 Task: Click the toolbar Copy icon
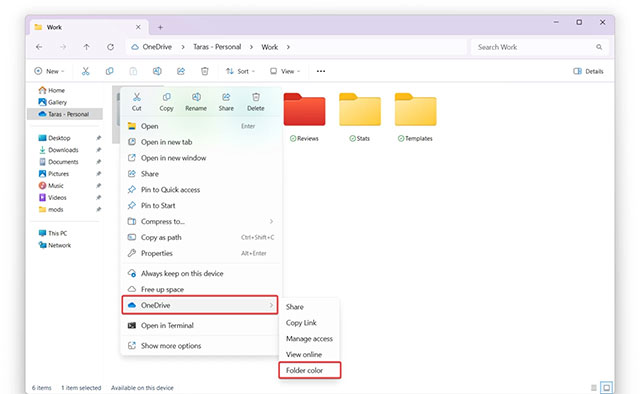coord(109,71)
